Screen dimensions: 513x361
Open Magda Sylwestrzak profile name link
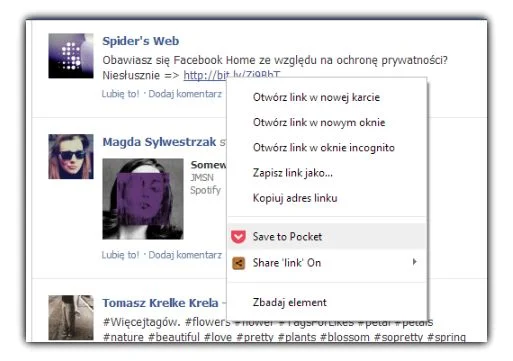pos(159,142)
